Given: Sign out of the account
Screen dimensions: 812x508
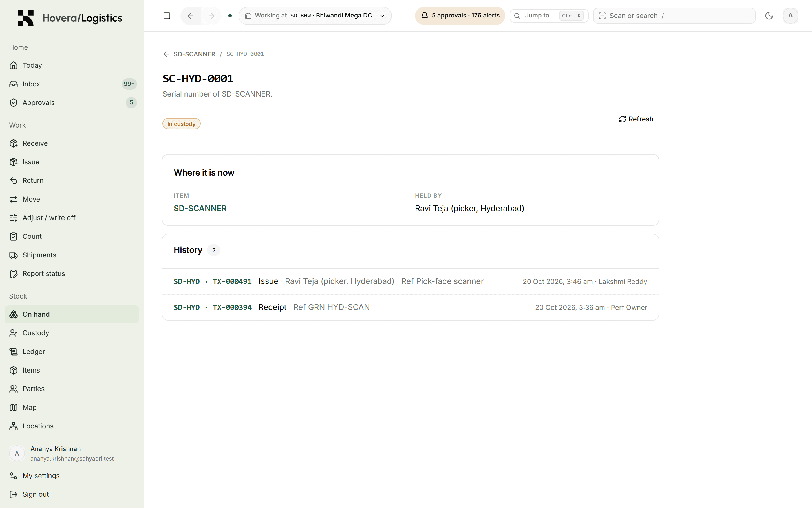Looking at the screenshot, I should point(72,494).
